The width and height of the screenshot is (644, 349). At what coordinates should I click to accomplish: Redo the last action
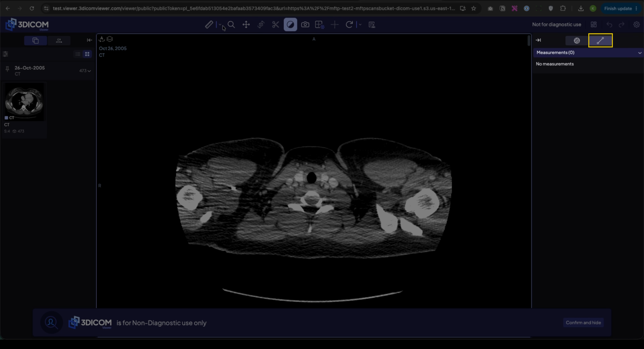coord(622,24)
